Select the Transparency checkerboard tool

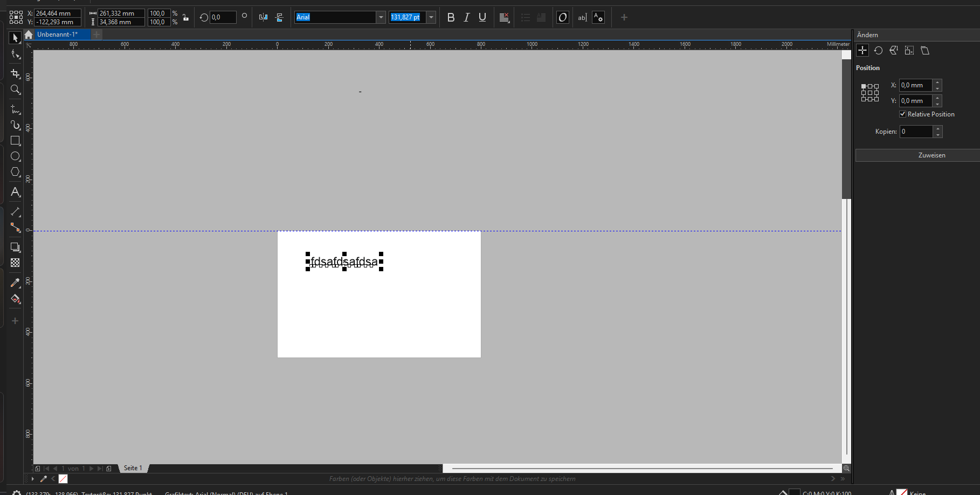[15, 263]
